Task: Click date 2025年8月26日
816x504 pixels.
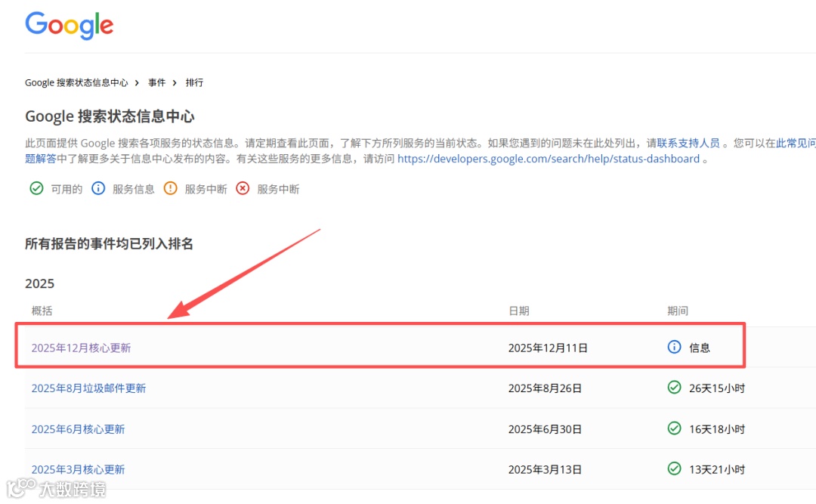Action: pyautogui.click(x=545, y=388)
